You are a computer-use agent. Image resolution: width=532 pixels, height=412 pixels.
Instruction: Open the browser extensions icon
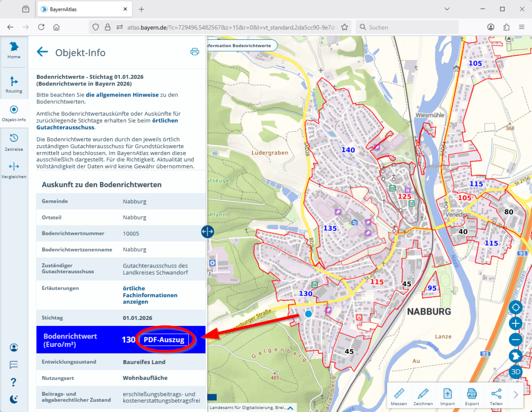coord(506,27)
